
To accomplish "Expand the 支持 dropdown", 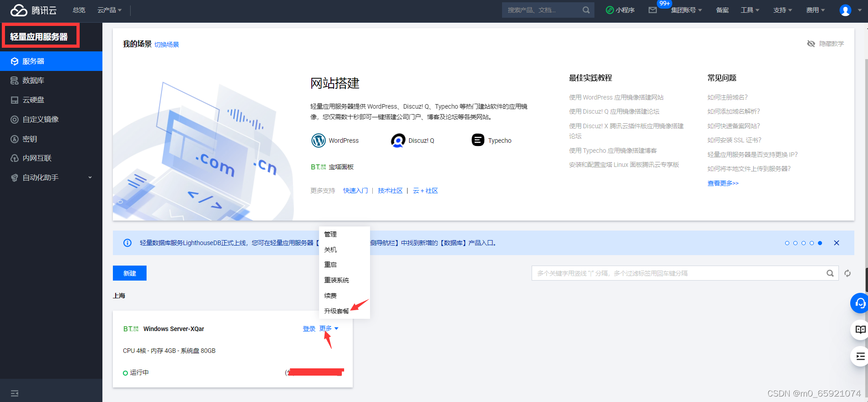I will [783, 10].
